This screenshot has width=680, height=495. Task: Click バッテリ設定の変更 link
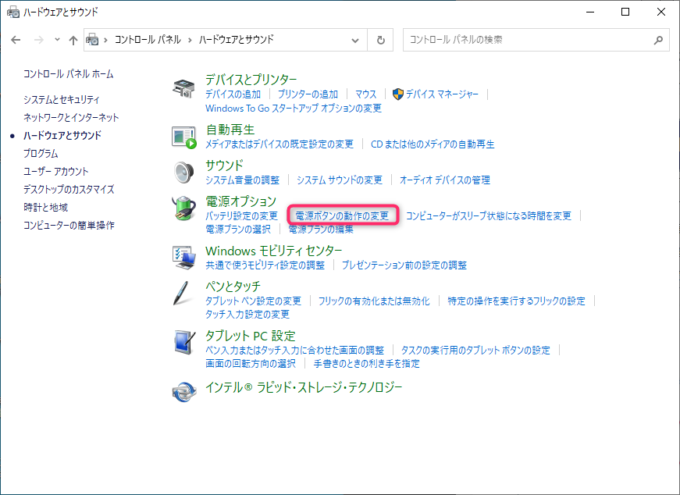coord(242,216)
